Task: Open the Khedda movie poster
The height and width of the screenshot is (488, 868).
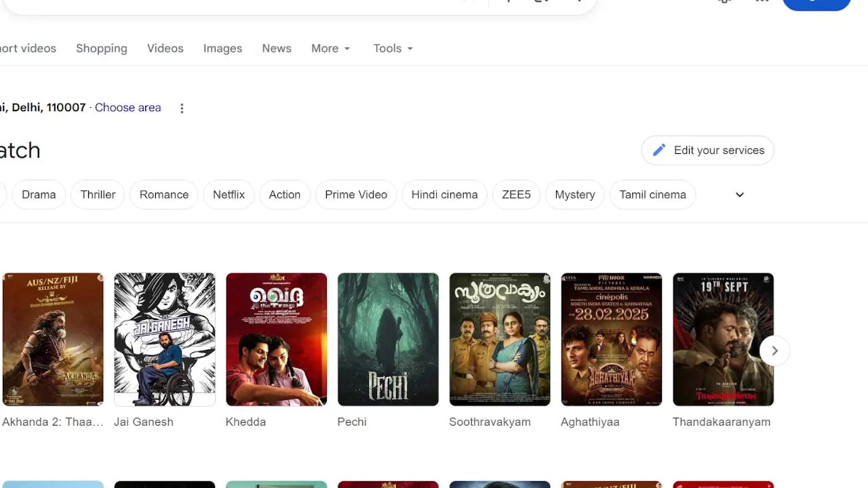Action: [x=276, y=340]
